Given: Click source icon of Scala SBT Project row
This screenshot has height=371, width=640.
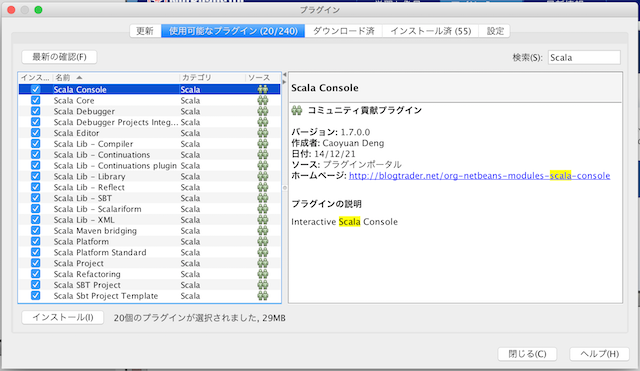Looking at the screenshot, I should point(263,285).
